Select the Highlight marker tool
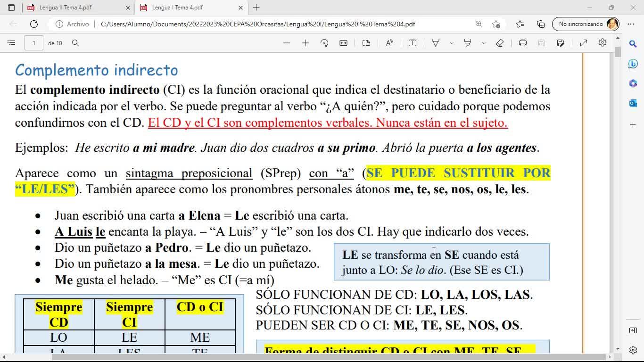644x362 pixels. tap(468, 43)
